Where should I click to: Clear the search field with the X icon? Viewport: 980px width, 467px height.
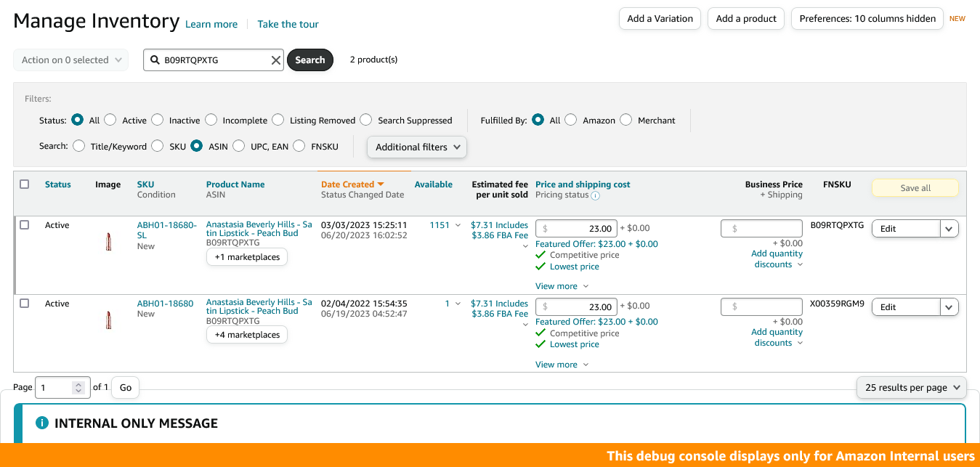(x=276, y=60)
